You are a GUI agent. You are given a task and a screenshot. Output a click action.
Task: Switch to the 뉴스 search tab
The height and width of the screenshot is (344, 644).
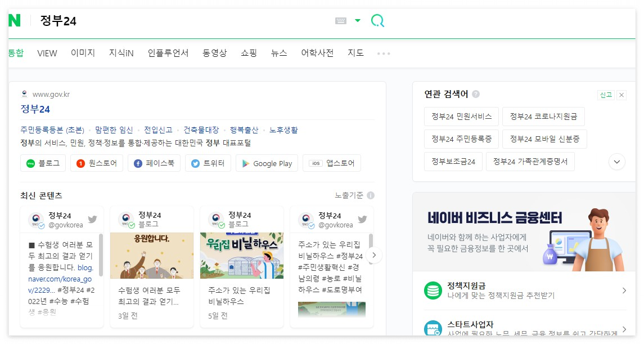coord(278,53)
